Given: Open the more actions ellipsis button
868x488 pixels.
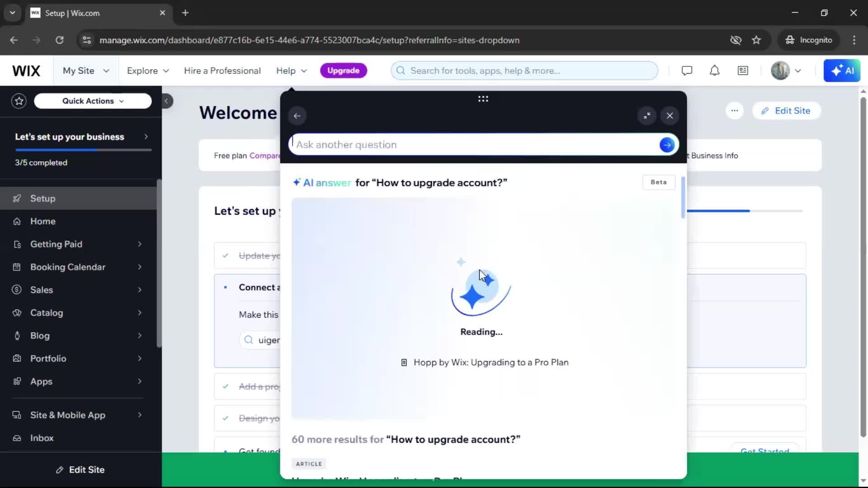Looking at the screenshot, I should [x=734, y=111].
